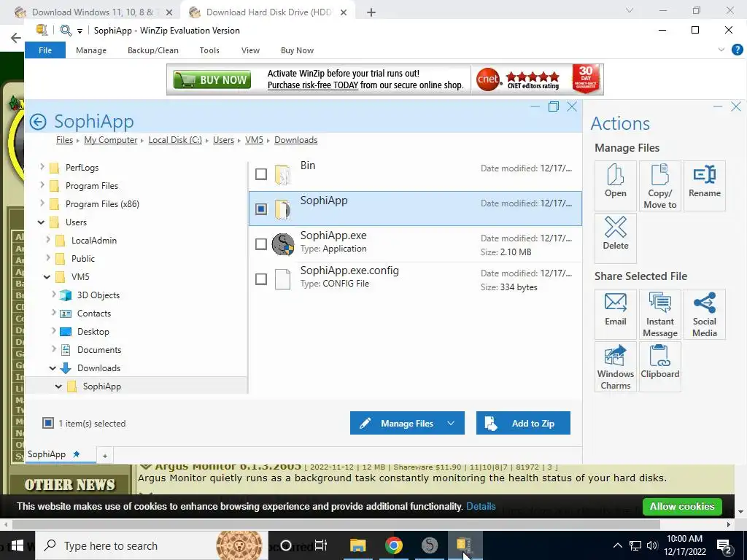The height and width of the screenshot is (560, 747).
Task: Select the Contacts tree item
Action: tap(94, 314)
